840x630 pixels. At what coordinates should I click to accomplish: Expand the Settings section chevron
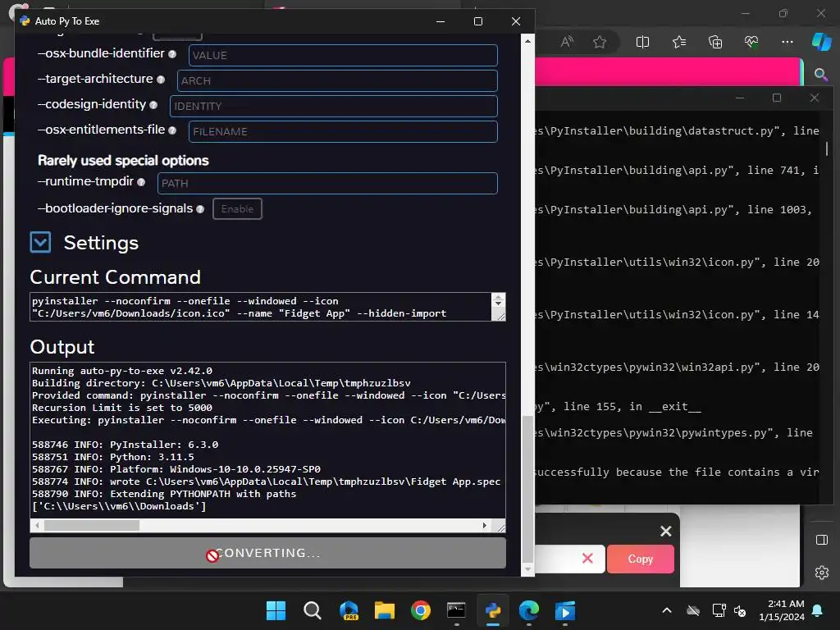[41, 242]
